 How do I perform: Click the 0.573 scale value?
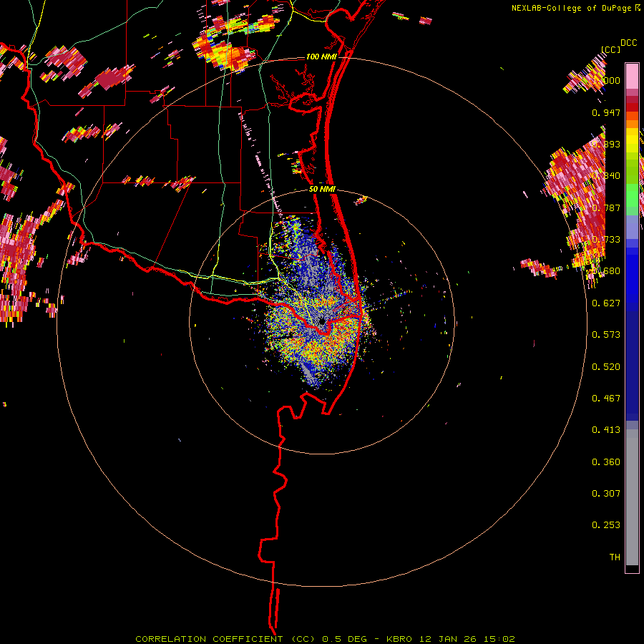(x=606, y=335)
